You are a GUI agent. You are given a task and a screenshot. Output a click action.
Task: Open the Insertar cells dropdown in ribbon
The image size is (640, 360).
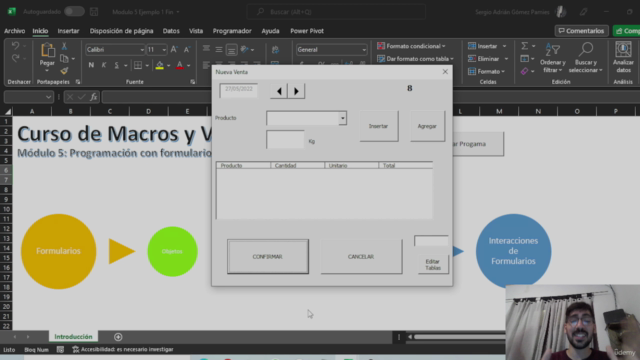504,46
